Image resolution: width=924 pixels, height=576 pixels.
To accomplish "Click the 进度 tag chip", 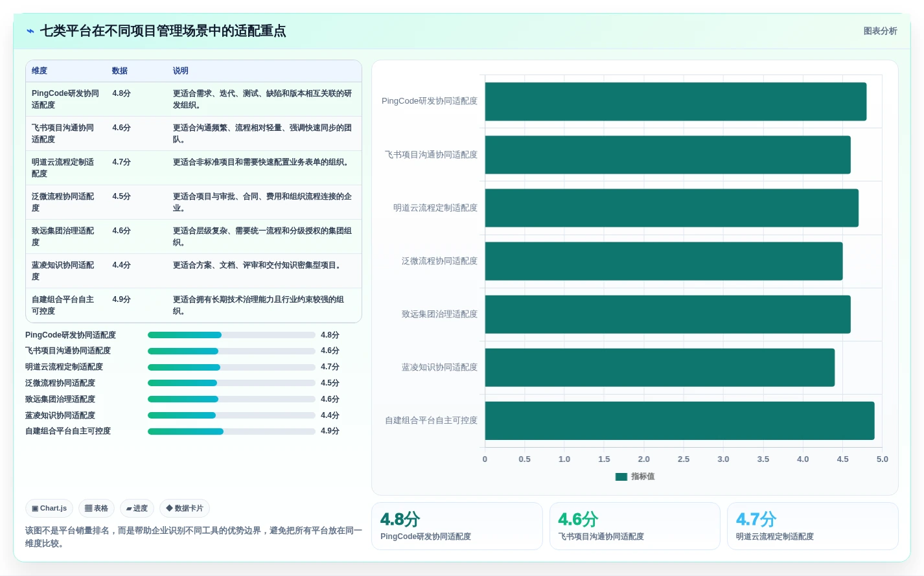I will 137,509.
